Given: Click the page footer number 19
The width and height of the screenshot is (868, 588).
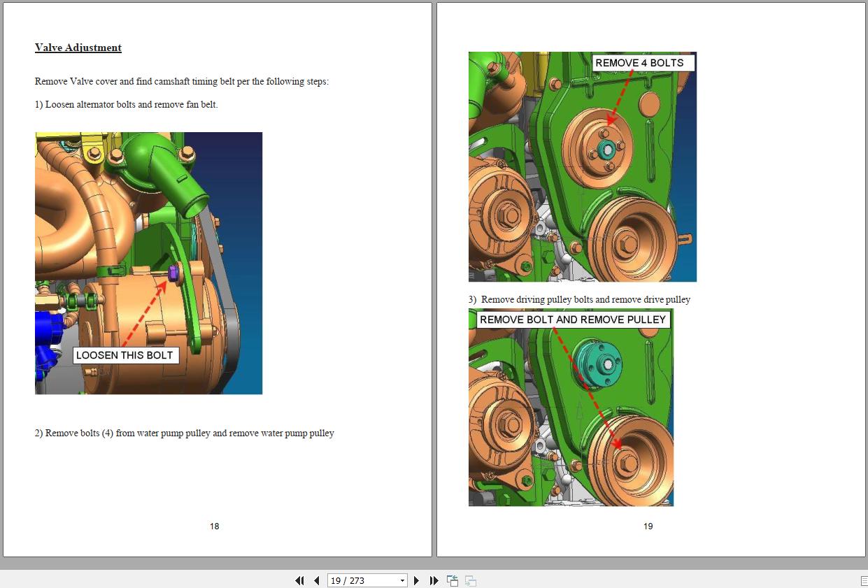Looking at the screenshot, I should [x=648, y=526].
